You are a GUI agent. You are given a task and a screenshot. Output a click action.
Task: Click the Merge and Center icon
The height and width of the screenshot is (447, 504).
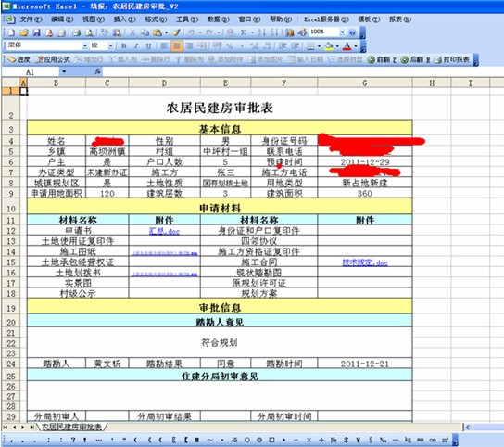[x=202, y=46]
